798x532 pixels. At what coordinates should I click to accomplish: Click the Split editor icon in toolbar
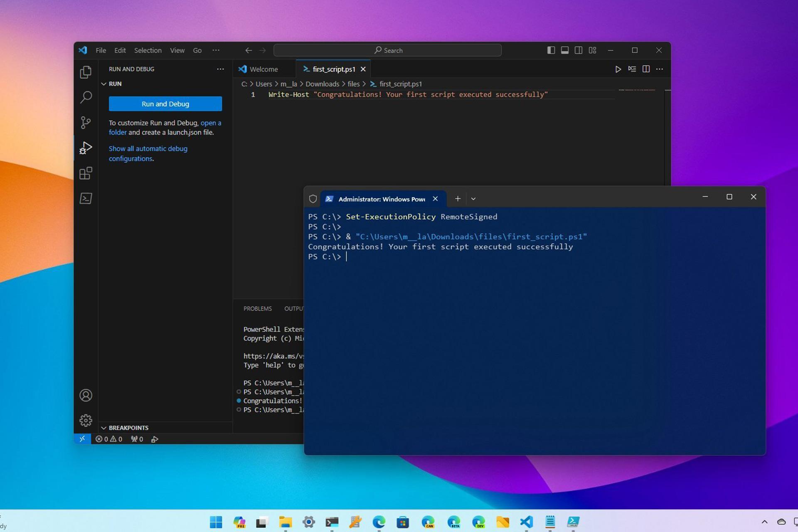tap(646, 69)
